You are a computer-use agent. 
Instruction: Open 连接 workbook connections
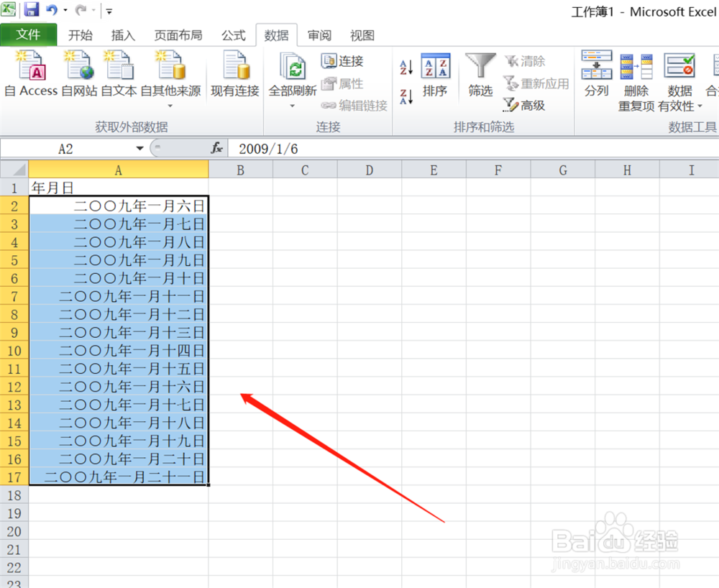point(342,60)
